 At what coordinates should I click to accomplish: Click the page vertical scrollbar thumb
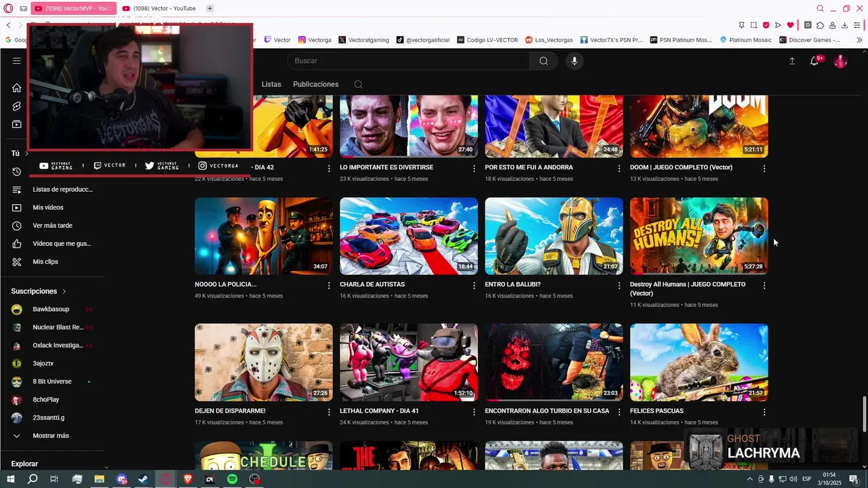pos(864,413)
